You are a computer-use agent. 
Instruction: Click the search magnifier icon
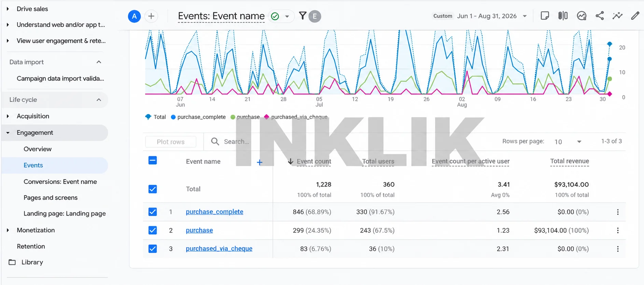point(215,141)
